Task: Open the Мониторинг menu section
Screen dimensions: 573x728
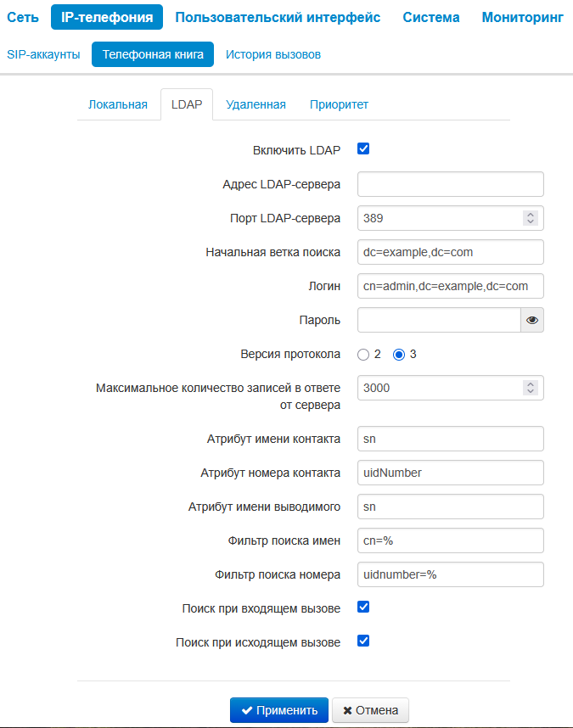Action: tap(522, 17)
